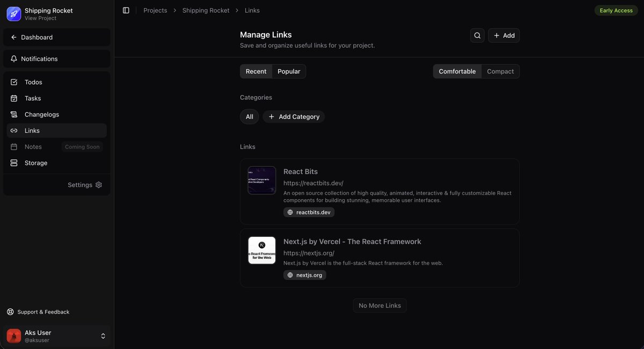
Task: Click the Categories section label
Action: (256, 98)
